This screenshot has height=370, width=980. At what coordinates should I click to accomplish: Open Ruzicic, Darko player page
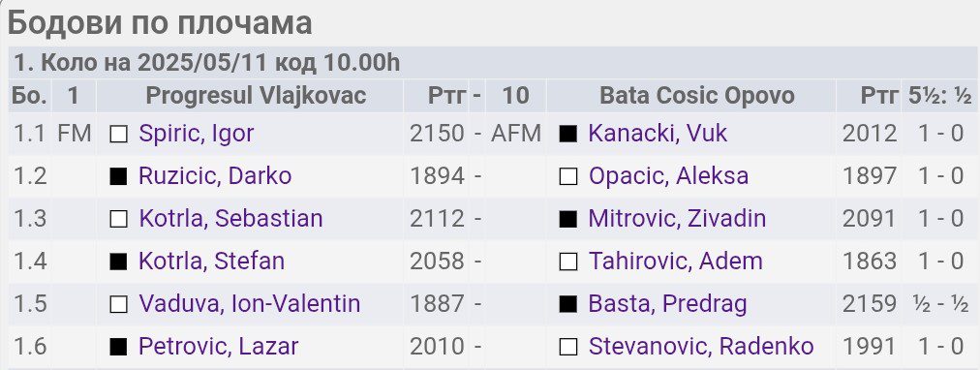[215, 176]
